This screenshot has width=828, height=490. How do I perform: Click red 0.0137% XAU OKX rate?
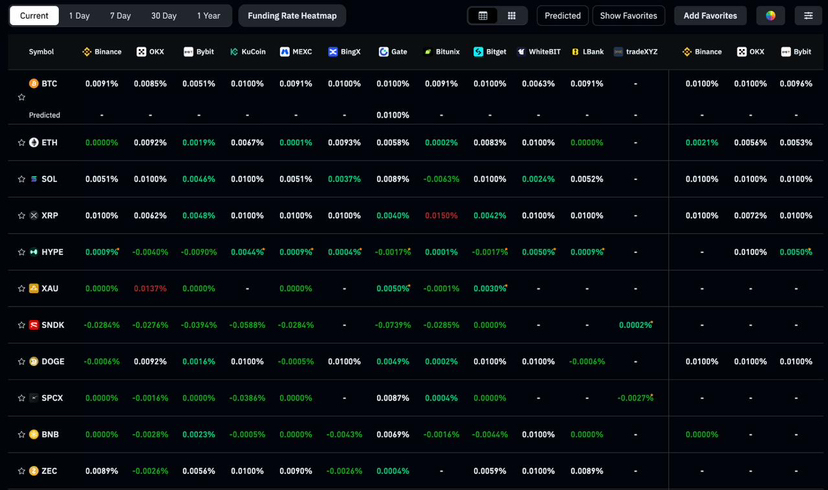[x=150, y=288]
